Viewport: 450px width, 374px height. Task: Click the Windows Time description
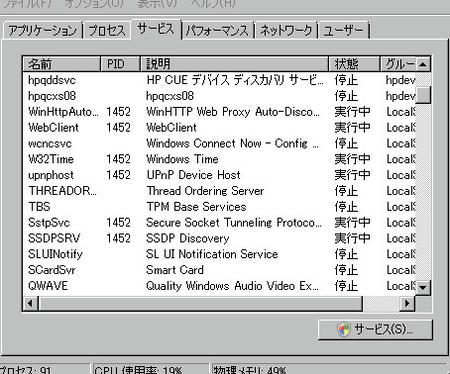click(182, 159)
